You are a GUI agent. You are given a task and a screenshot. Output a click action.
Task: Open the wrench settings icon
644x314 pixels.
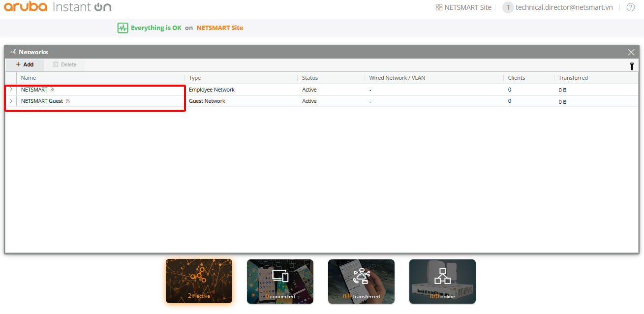coord(632,65)
